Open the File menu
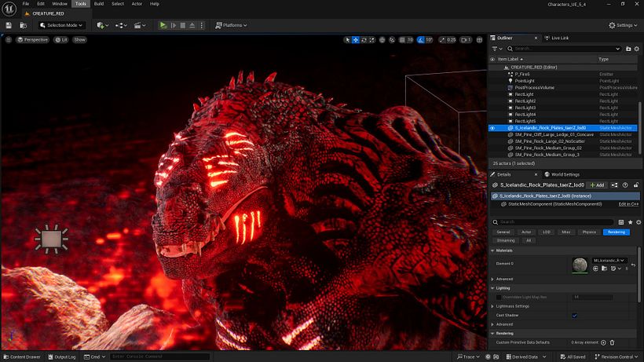 pos(25,4)
